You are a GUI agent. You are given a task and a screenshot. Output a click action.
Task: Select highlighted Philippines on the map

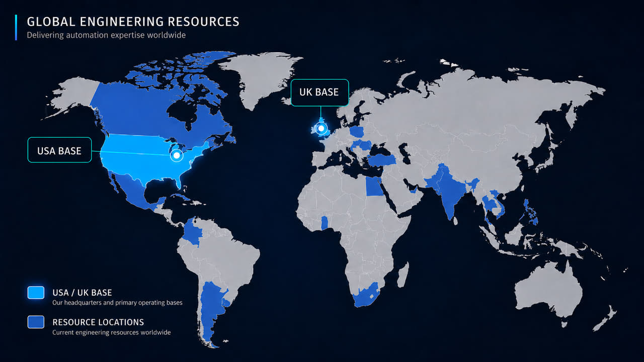pos(530,213)
